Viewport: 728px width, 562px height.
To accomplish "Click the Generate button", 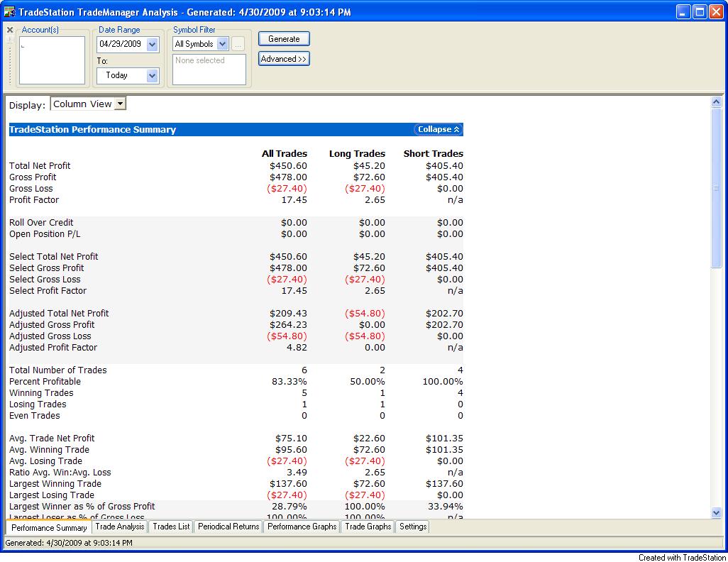I will pos(284,39).
